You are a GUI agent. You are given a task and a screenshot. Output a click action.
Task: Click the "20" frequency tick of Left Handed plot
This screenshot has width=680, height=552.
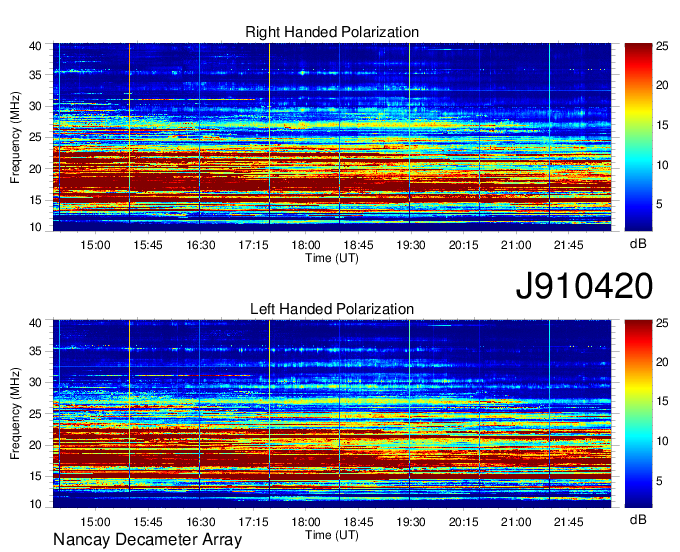point(36,445)
